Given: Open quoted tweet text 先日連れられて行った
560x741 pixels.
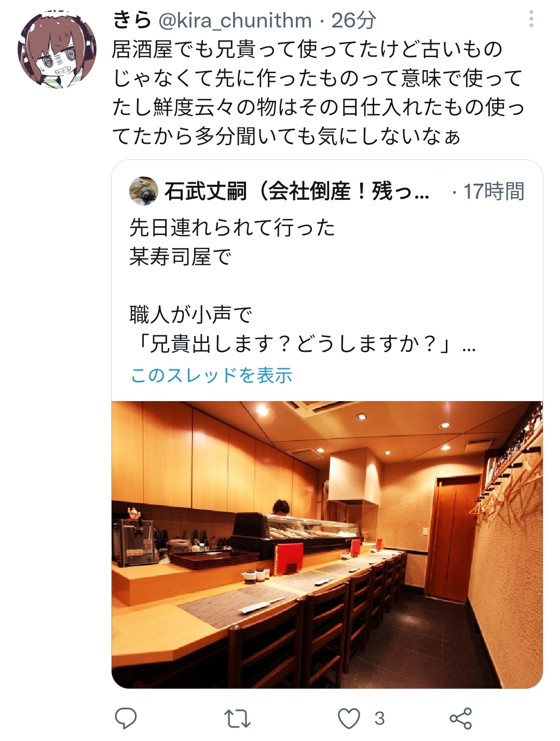Looking at the screenshot, I should coord(232,227).
